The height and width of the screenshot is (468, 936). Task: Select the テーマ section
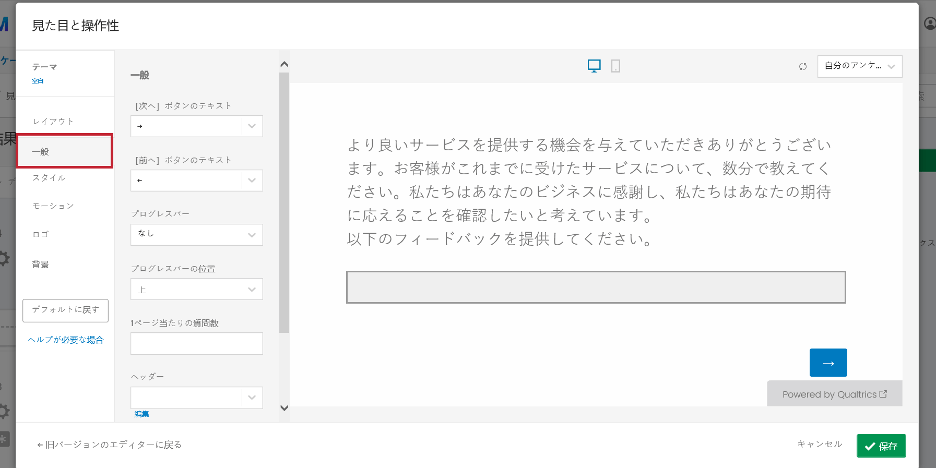point(64,73)
